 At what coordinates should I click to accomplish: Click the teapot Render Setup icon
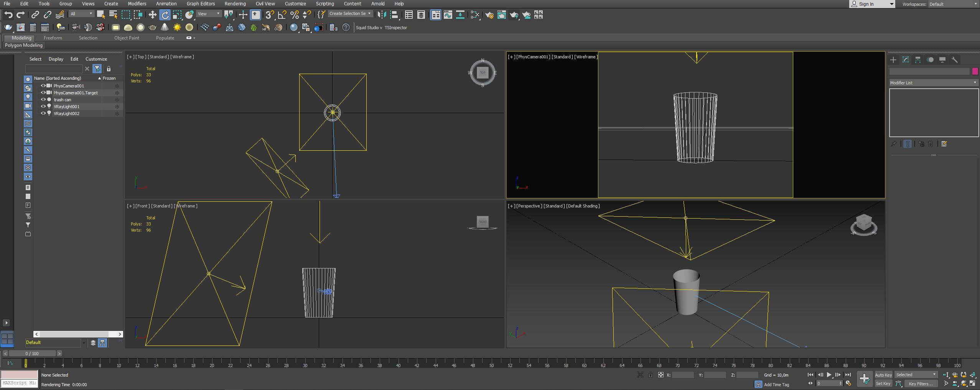[489, 15]
